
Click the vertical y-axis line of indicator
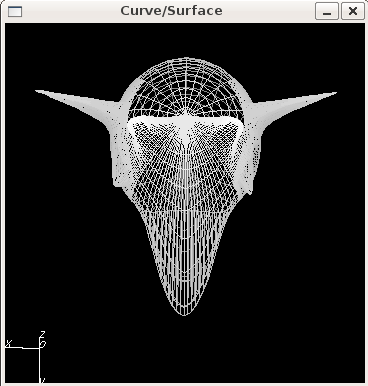(40, 364)
